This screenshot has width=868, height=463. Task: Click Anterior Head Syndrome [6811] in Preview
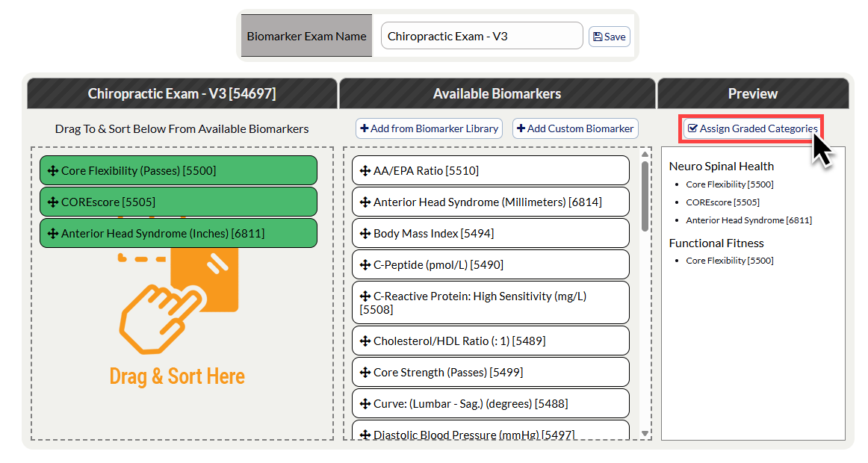coord(749,220)
